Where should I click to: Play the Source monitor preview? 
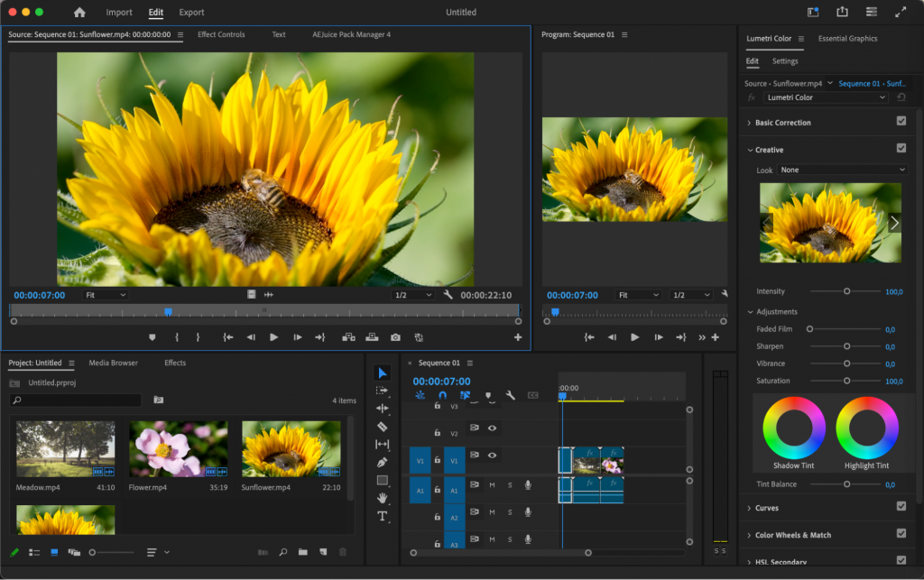[x=273, y=336]
